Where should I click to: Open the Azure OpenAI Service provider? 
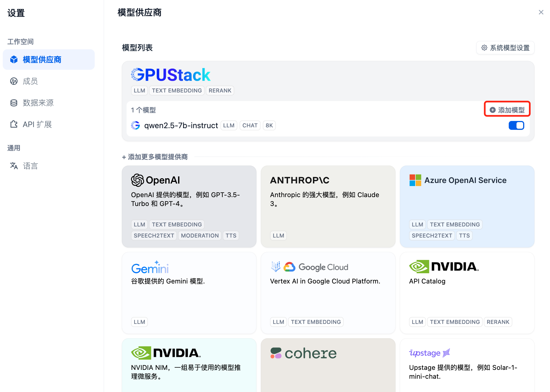[465, 180]
